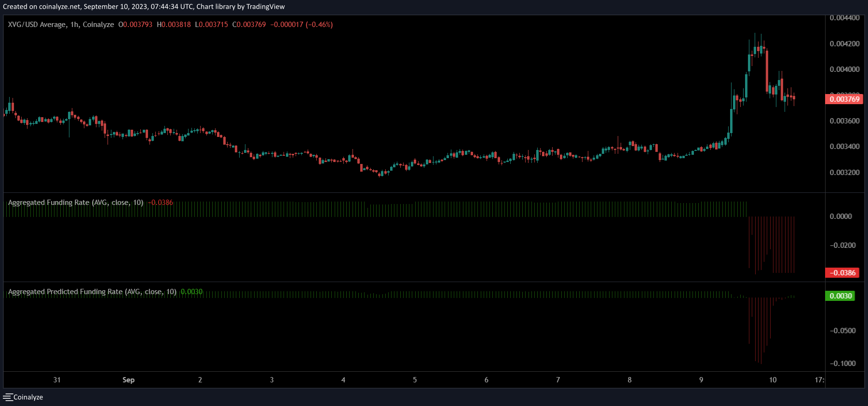This screenshot has width=868, height=406.
Task: Click the red -0.0386 funding rate axis tag
Action: (x=842, y=273)
